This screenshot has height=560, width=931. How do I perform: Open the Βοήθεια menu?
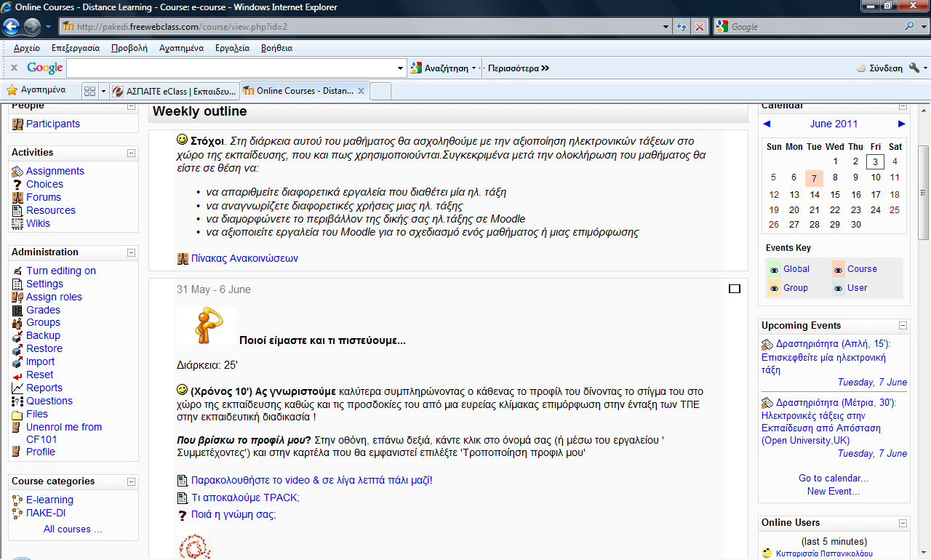click(276, 48)
